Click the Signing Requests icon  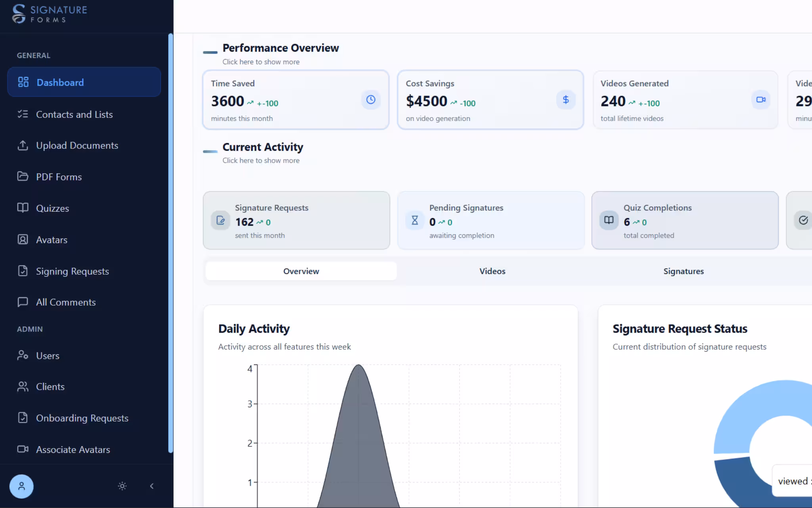click(23, 271)
